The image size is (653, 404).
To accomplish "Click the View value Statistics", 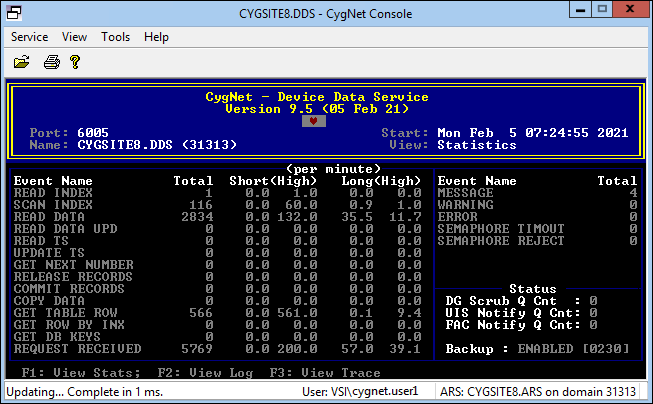I will coord(477,145).
